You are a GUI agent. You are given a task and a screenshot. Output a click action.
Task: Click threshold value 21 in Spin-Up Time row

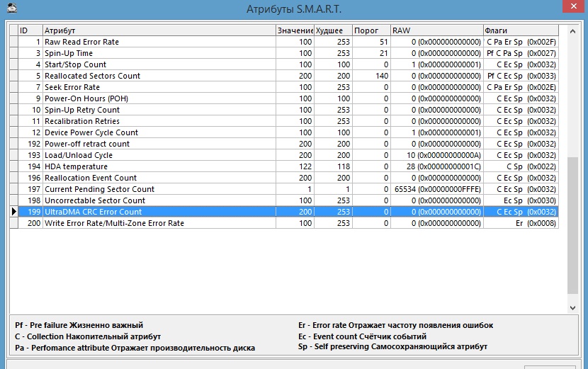pyautogui.click(x=384, y=53)
